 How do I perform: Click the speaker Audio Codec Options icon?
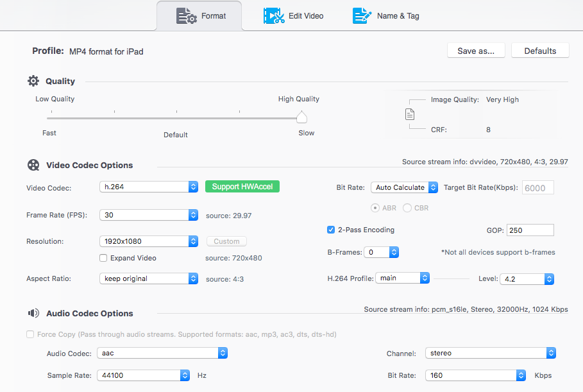tap(33, 314)
